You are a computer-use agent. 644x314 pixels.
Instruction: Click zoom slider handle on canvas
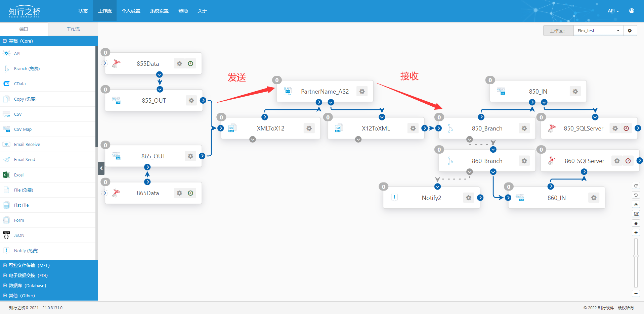click(636, 256)
